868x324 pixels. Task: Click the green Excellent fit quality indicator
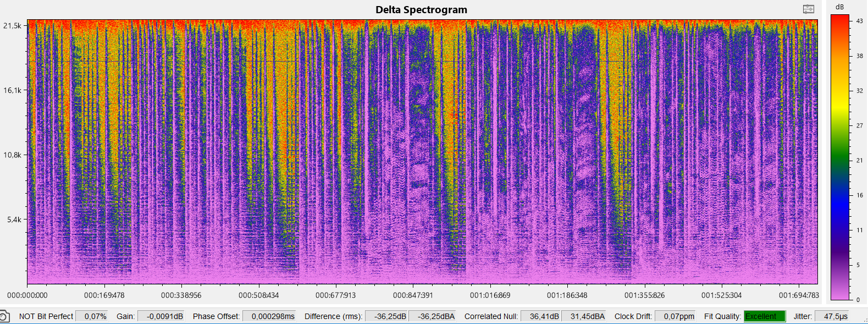click(x=765, y=316)
